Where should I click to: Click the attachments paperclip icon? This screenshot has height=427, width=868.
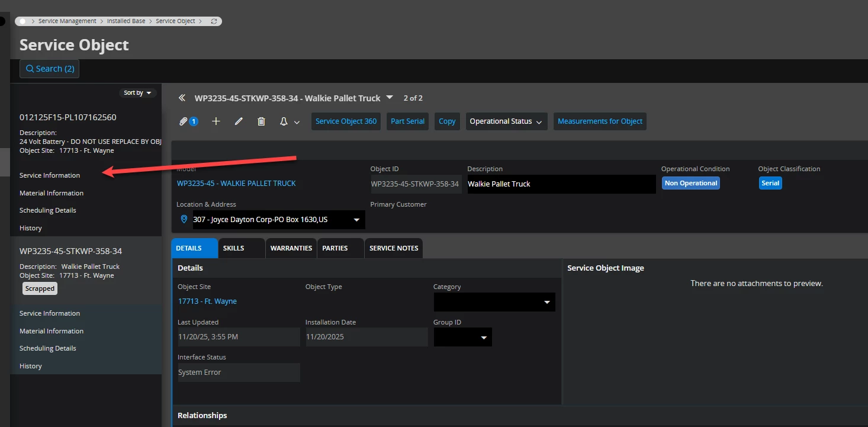[x=185, y=121]
